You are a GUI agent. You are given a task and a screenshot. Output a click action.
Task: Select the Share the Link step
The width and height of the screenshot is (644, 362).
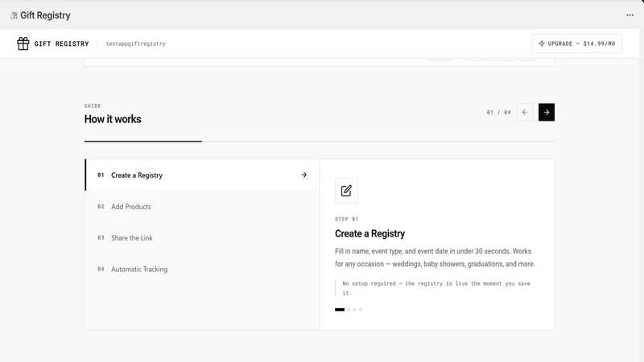coord(202,237)
